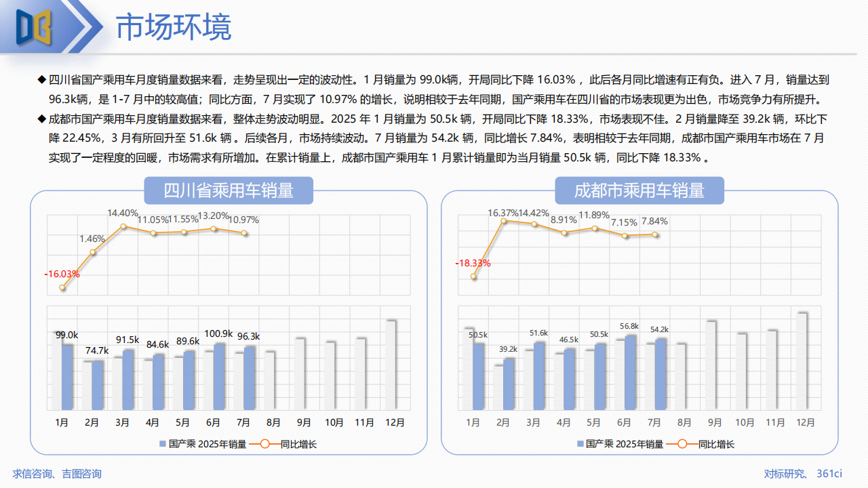Select the 7.15% growth label
This screenshot has width=868, height=488.
(624, 222)
